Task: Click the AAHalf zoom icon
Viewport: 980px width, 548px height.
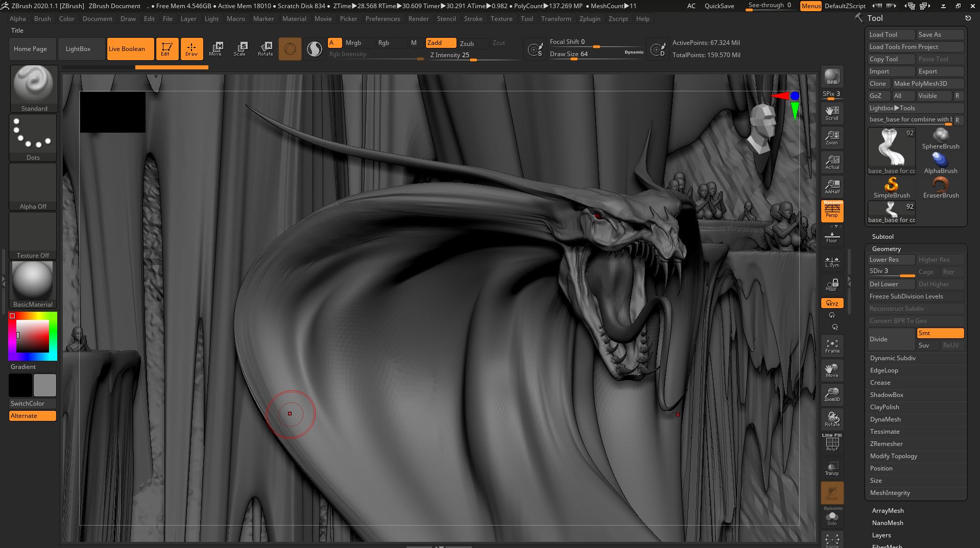Action: 832,187
